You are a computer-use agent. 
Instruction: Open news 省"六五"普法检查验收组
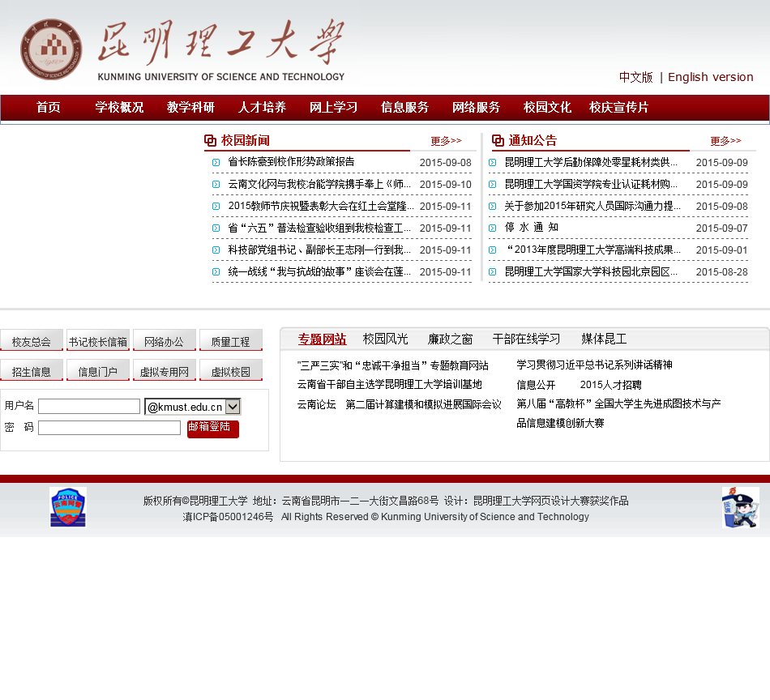(319, 228)
